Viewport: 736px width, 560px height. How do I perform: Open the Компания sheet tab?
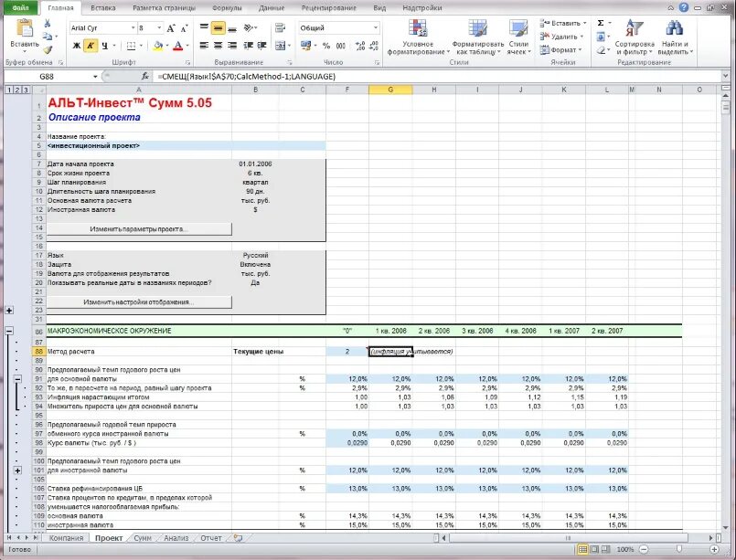coord(66,538)
